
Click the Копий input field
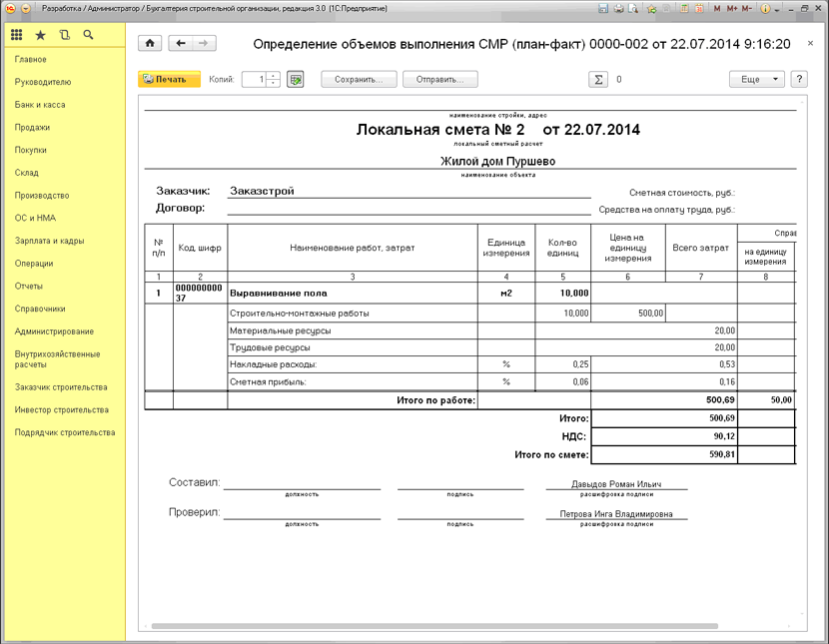coord(255,79)
